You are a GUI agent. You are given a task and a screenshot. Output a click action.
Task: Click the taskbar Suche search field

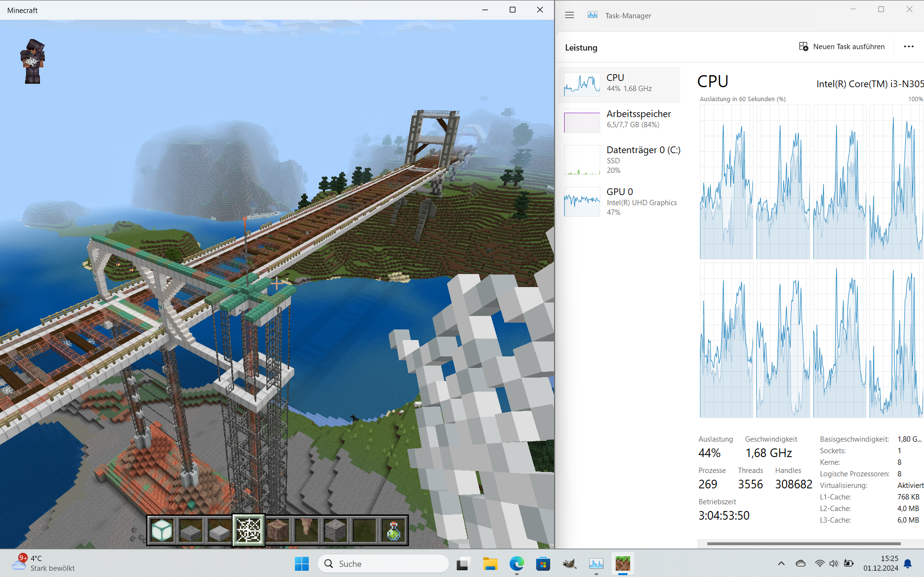pyautogui.click(x=383, y=563)
